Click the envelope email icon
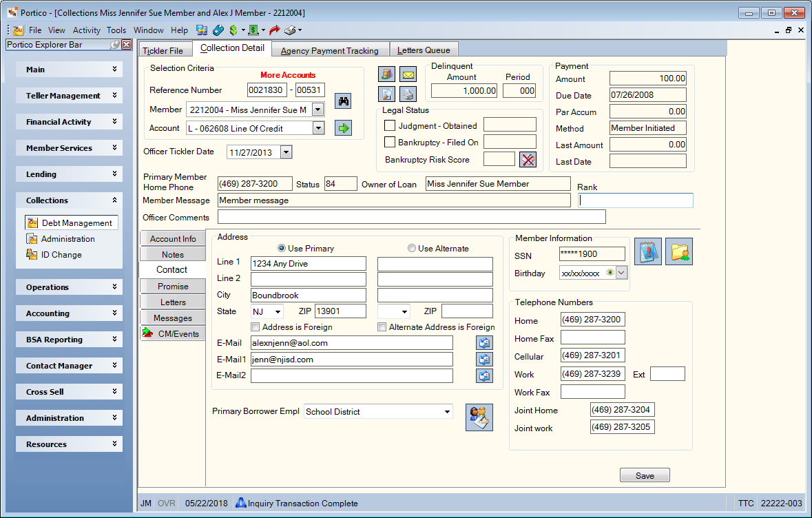The height and width of the screenshot is (518, 812). [408, 74]
